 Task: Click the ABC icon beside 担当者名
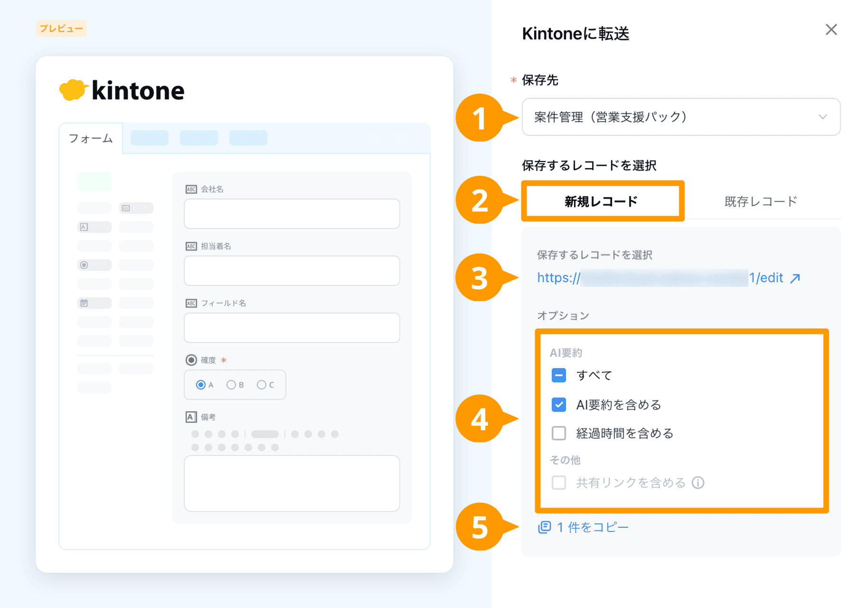point(191,246)
